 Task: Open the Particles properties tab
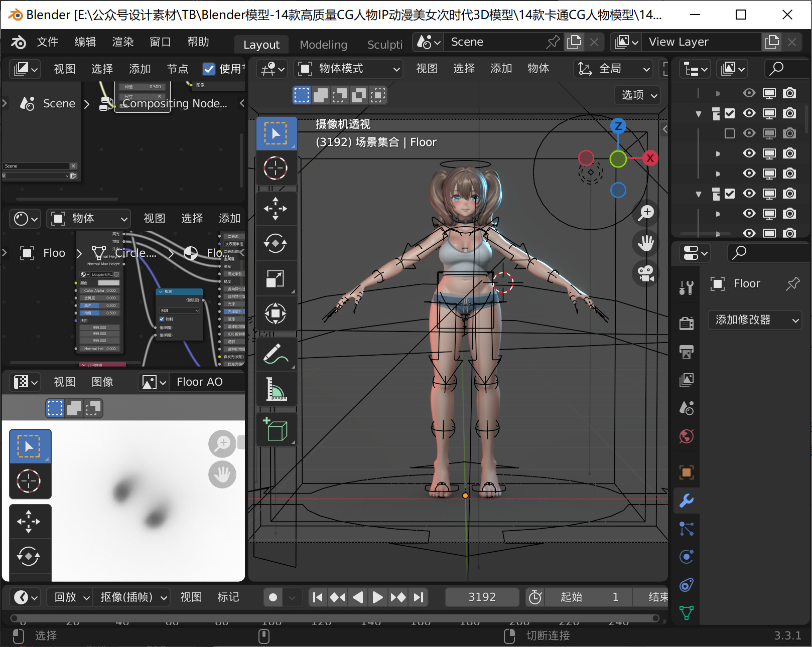687,528
